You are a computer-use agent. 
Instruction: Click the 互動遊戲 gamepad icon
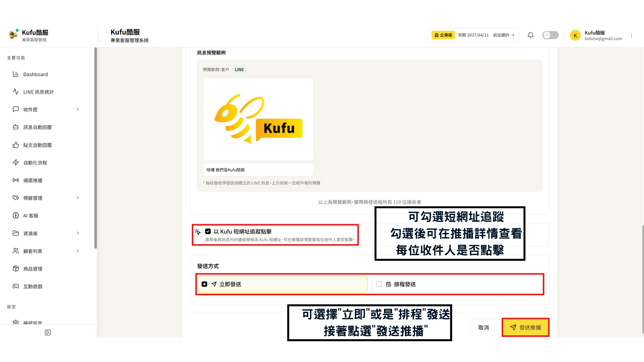coord(15,286)
